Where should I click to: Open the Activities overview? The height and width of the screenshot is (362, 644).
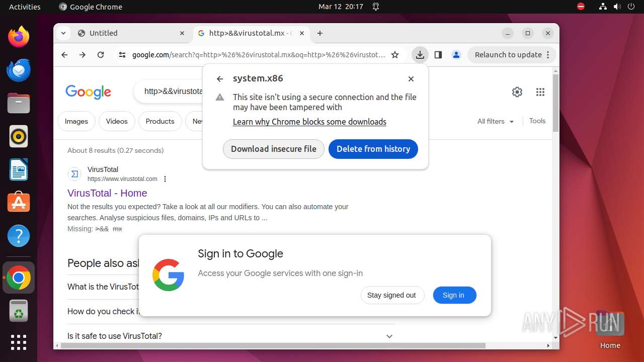pyautogui.click(x=25, y=7)
